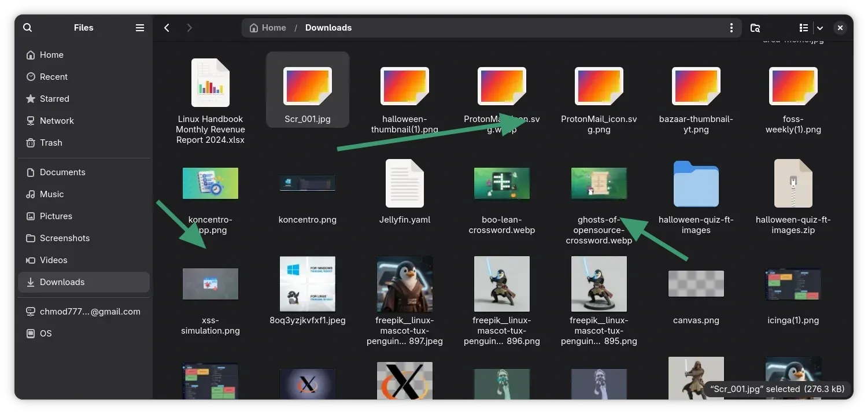
Task: Open the three-dot path bar menu
Action: (x=731, y=27)
